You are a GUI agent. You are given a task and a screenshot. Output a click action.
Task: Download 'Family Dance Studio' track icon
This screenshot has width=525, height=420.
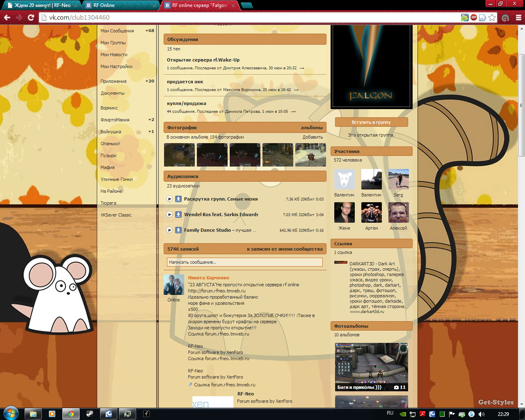178,230
